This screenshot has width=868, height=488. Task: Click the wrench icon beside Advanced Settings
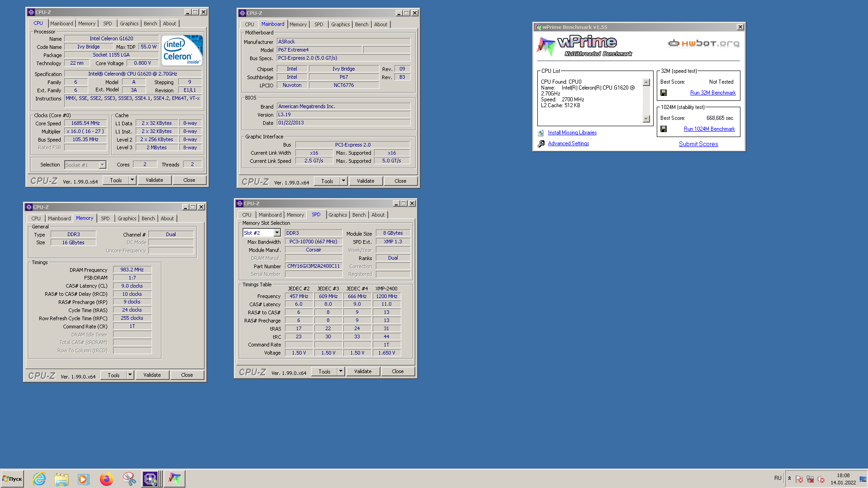pos(541,144)
